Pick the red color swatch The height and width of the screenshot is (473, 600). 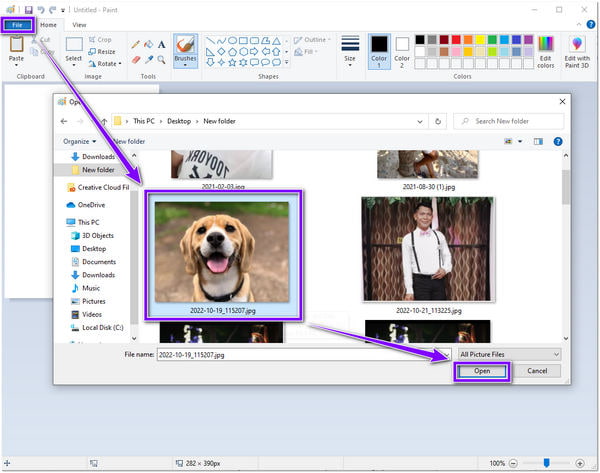[456, 39]
